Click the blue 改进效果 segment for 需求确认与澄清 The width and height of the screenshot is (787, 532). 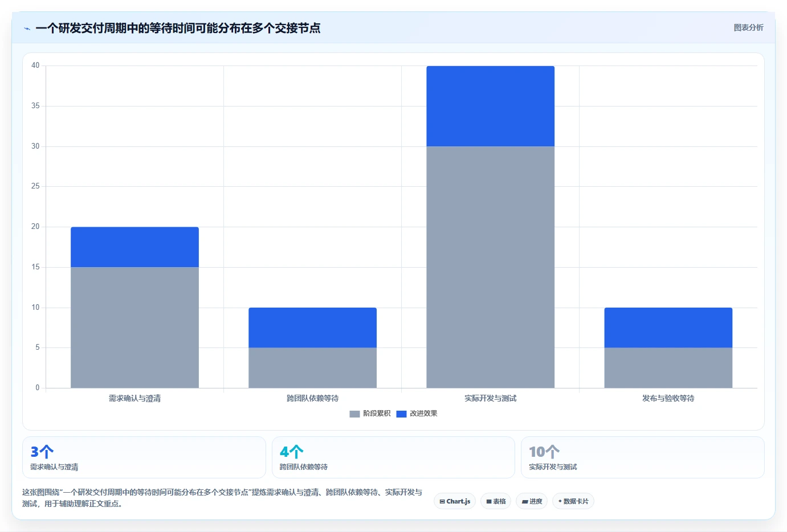coord(134,247)
